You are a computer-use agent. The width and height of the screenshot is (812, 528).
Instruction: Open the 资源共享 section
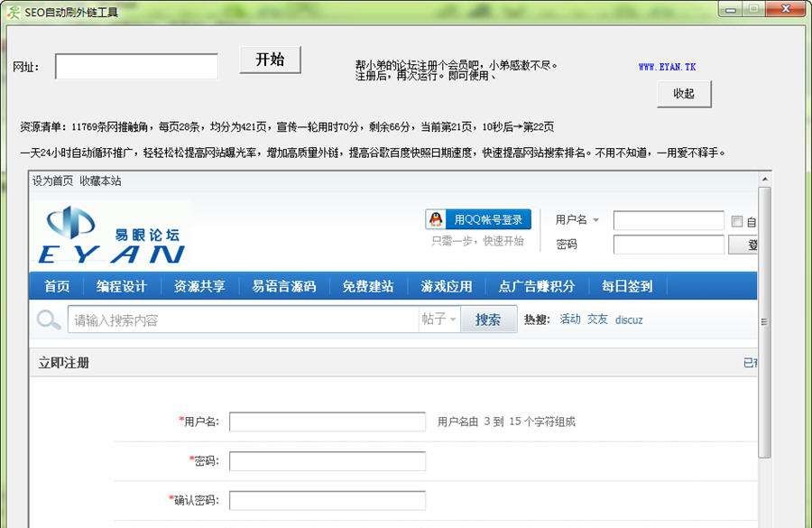pyautogui.click(x=201, y=285)
